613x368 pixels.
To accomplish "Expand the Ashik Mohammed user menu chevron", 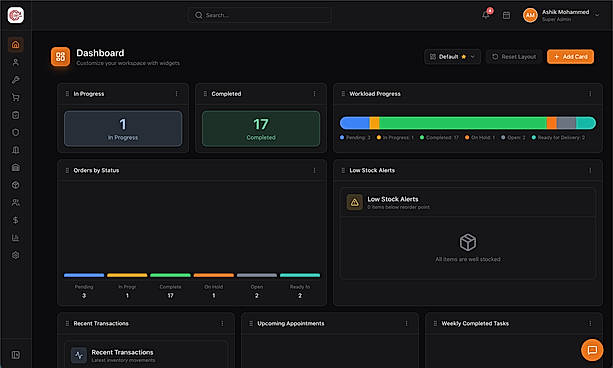I will 597,15.
